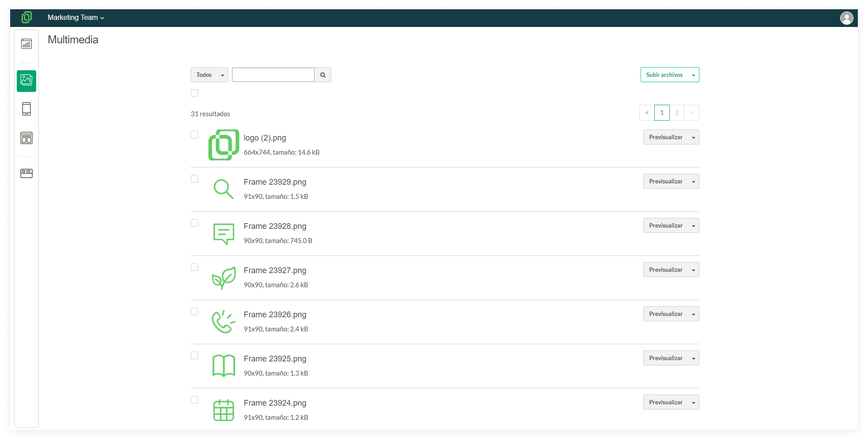This screenshot has width=868, height=441.
Task: Open Frame 23924.png calendar thumbnail
Action: 224,410
